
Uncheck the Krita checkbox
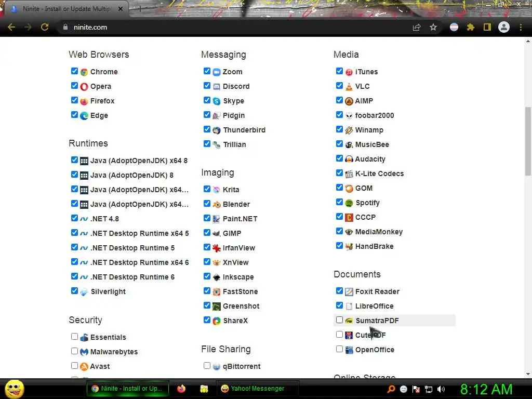point(207,189)
